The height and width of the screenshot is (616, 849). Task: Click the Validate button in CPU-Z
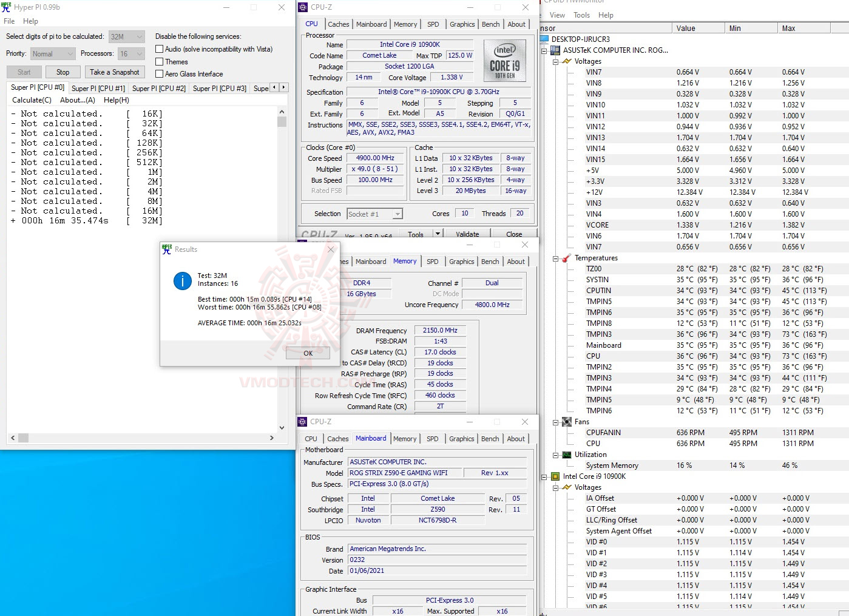[467, 234]
